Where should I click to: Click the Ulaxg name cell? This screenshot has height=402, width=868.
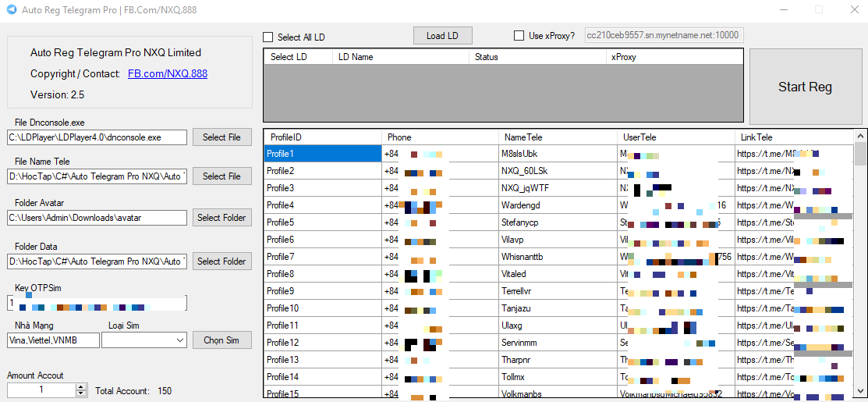[558, 325]
